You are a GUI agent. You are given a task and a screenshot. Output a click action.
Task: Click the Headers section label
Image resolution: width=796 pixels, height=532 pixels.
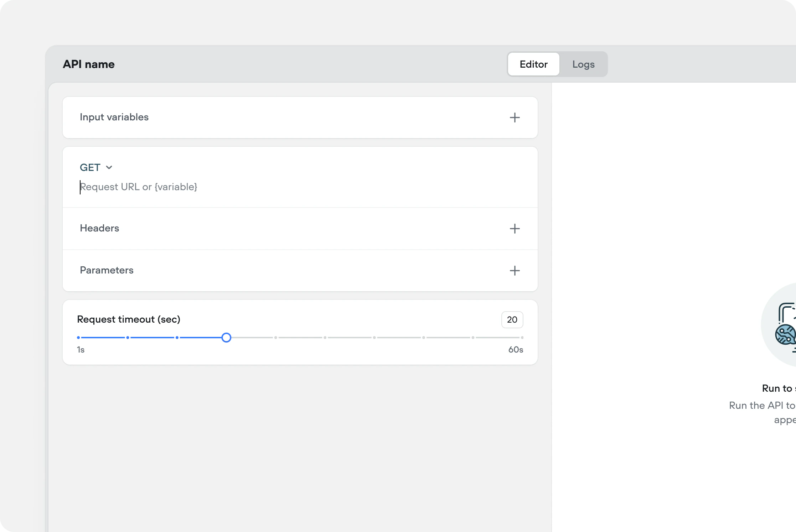click(99, 228)
